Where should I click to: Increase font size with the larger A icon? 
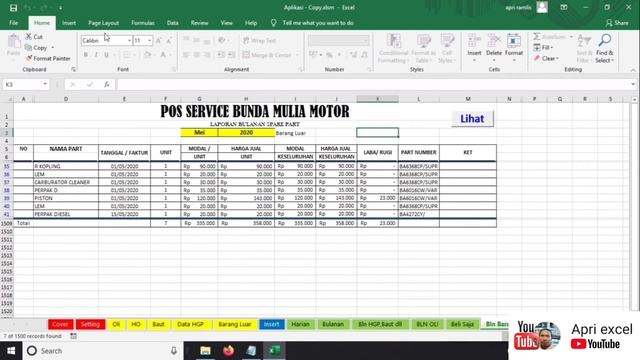pos(159,40)
